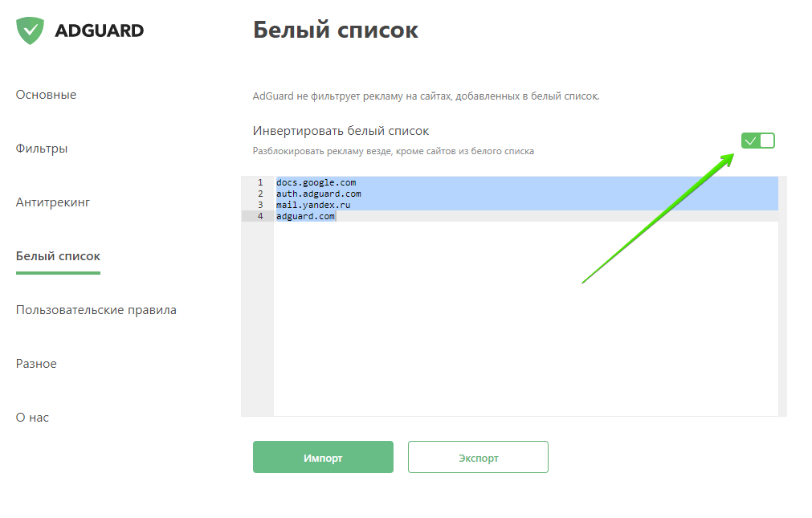Open the Разное section
The image size is (812, 518).
(x=36, y=364)
